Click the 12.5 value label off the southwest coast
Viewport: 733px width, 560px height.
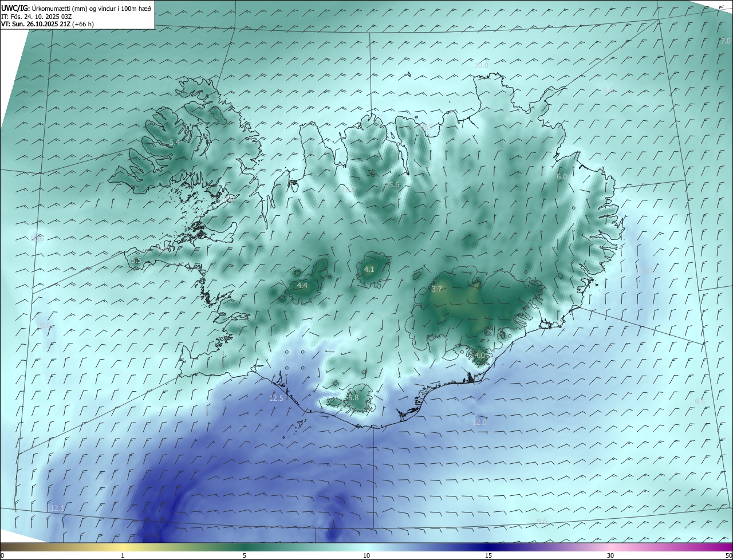[x=276, y=398]
